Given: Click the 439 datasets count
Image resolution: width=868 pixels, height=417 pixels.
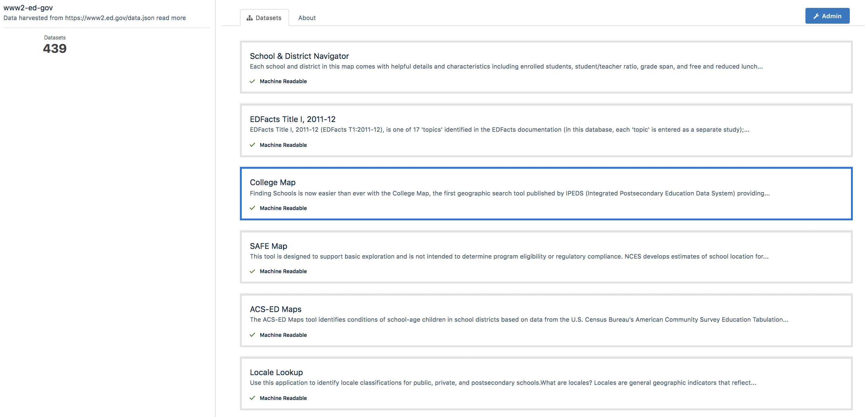Looking at the screenshot, I should pos(55,49).
